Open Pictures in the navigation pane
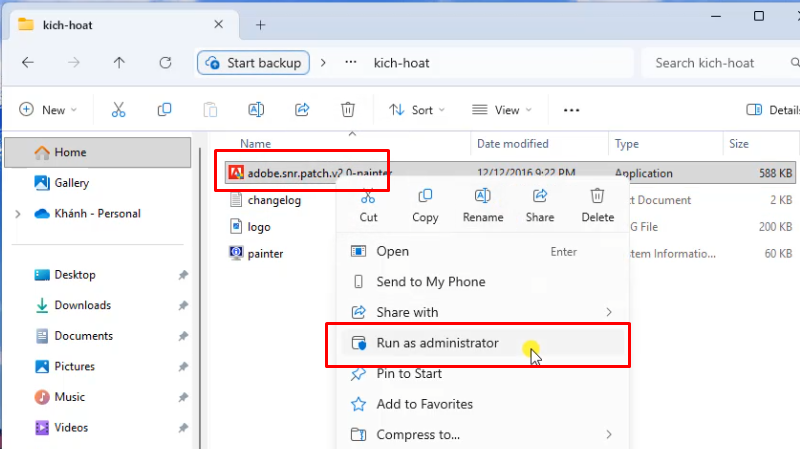800x449 pixels. click(74, 367)
